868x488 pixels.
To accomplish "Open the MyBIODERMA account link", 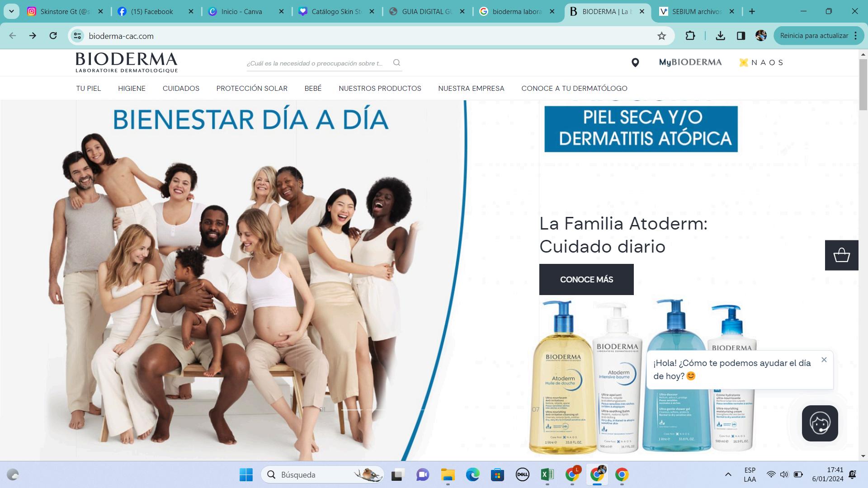I will (690, 62).
